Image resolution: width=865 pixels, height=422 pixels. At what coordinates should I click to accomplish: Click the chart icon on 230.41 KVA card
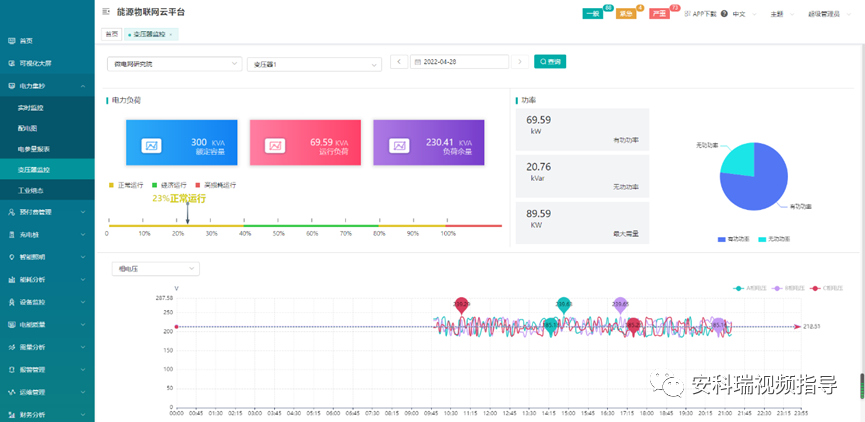[x=399, y=146]
